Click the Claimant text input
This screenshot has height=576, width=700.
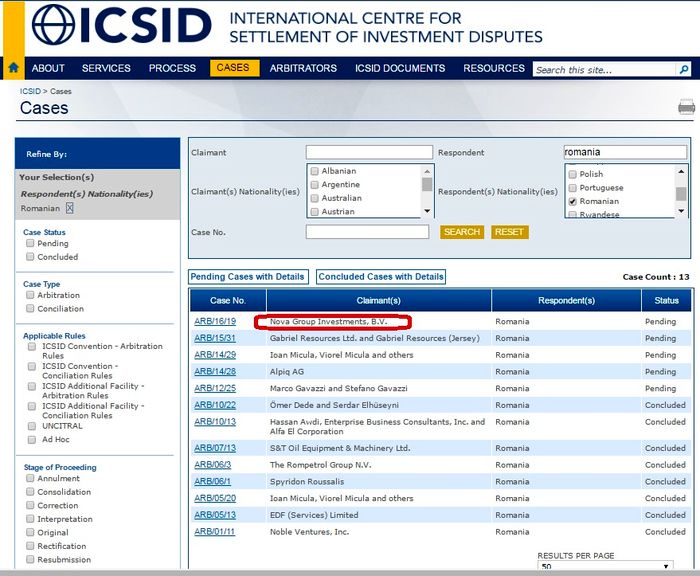click(369, 152)
